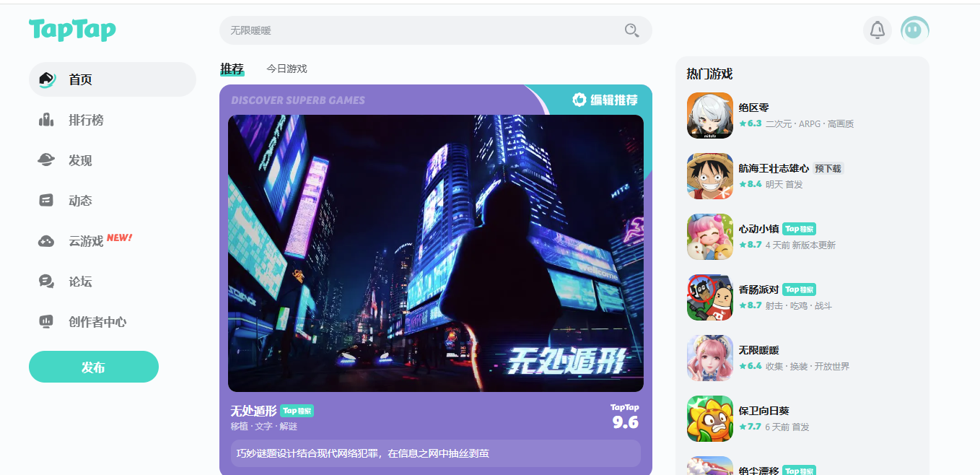Click the feed icon beside 动态
The image size is (980, 475).
[46, 201]
